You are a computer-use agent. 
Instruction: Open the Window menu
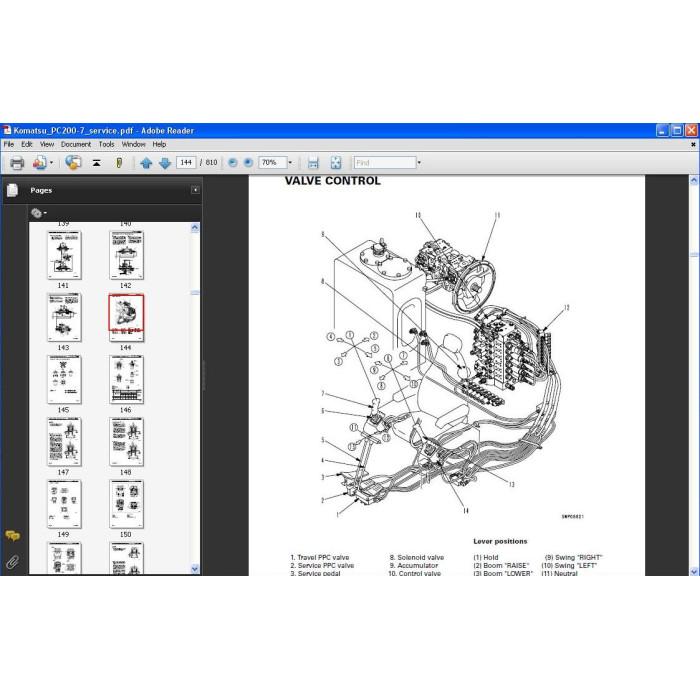click(x=133, y=144)
